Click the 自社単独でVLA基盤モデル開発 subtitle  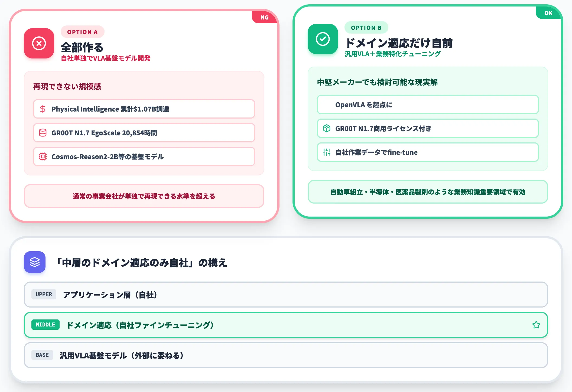pyautogui.click(x=106, y=58)
